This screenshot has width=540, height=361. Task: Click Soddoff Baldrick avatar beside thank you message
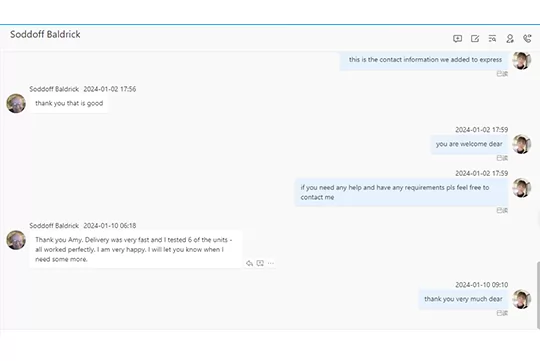click(16, 103)
